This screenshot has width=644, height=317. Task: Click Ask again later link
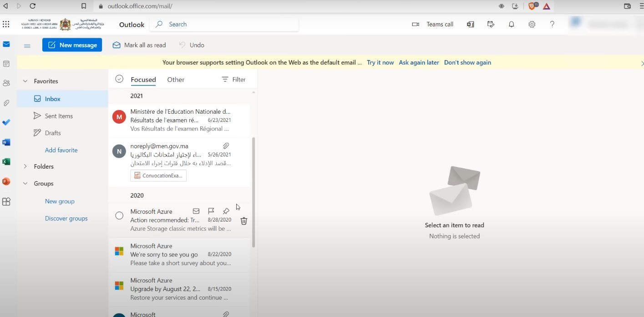(x=419, y=63)
